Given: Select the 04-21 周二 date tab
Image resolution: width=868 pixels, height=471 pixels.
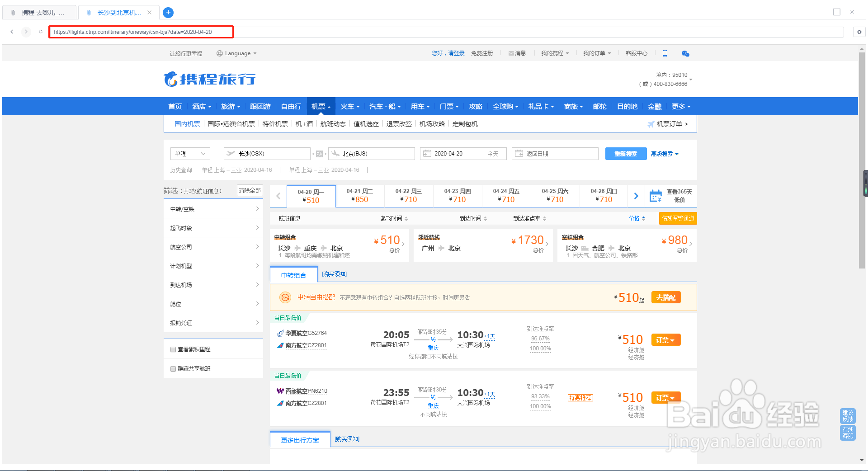Looking at the screenshot, I should [360, 196].
